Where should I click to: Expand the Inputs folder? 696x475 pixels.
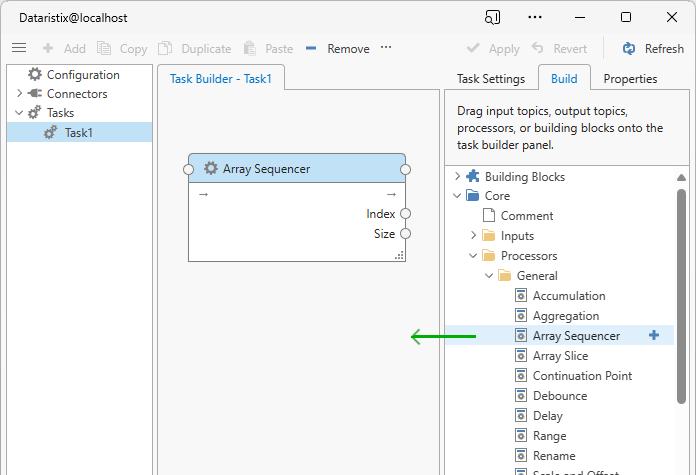[x=474, y=236]
